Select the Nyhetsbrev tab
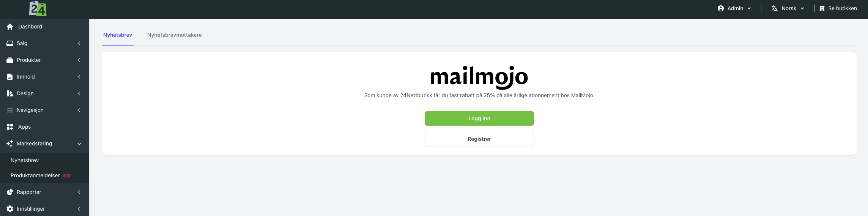 click(x=118, y=35)
